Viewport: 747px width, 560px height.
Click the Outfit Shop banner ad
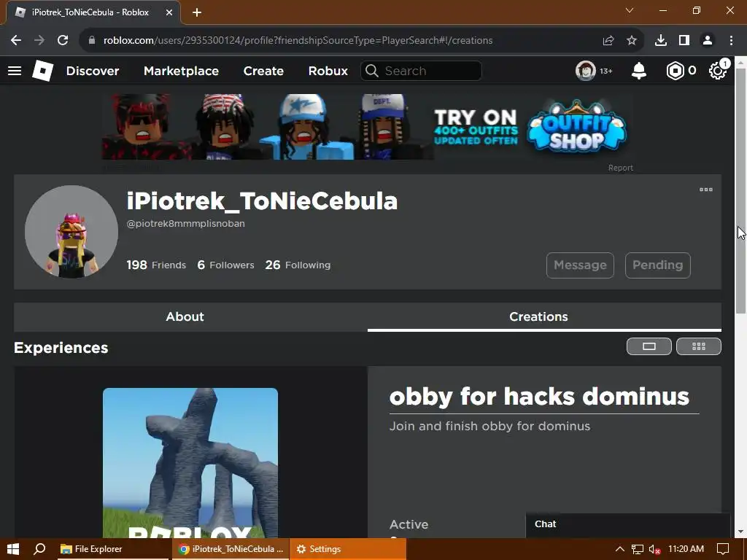(368, 127)
